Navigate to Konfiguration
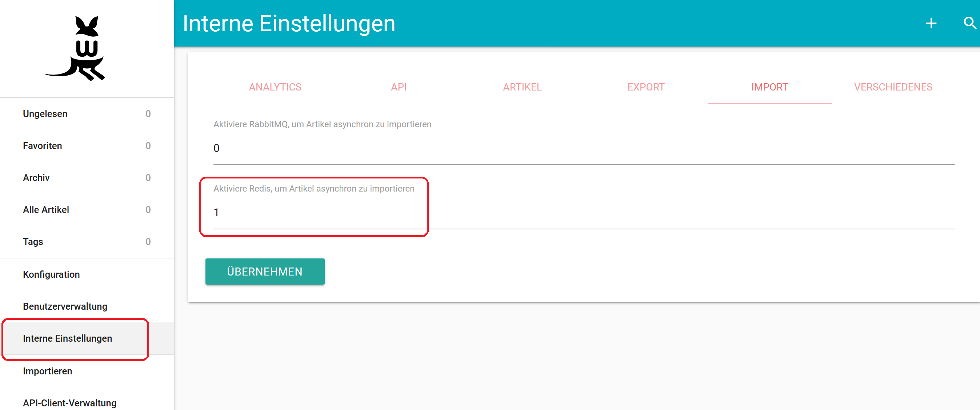Image resolution: width=980 pixels, height=410 pixels. click(51, 274)
